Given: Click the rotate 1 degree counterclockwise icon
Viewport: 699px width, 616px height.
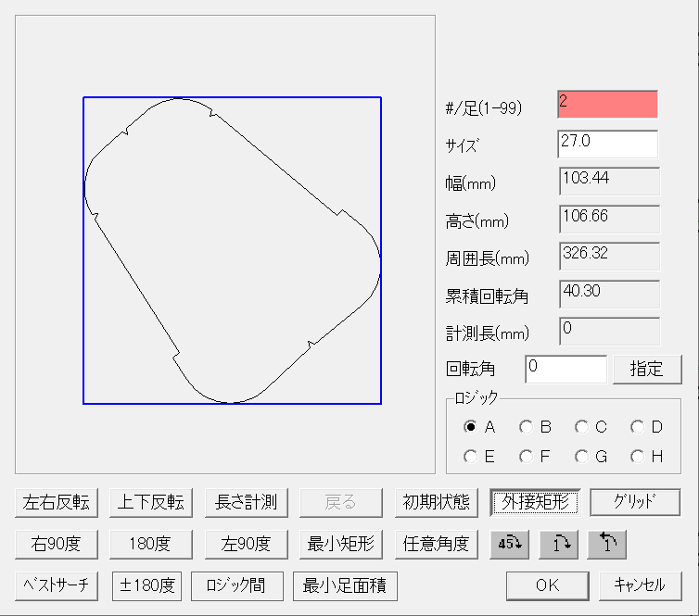Looking at the screenshot, I should (606, 544).
